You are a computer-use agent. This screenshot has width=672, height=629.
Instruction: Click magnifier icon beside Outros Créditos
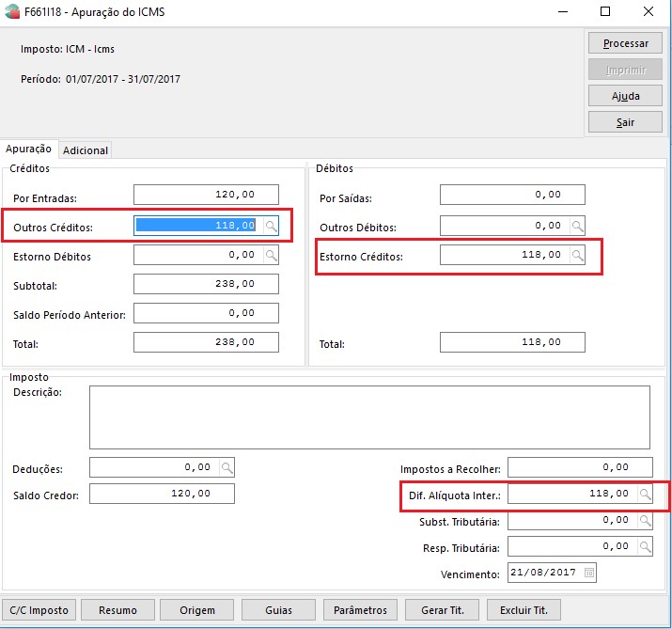271,226
